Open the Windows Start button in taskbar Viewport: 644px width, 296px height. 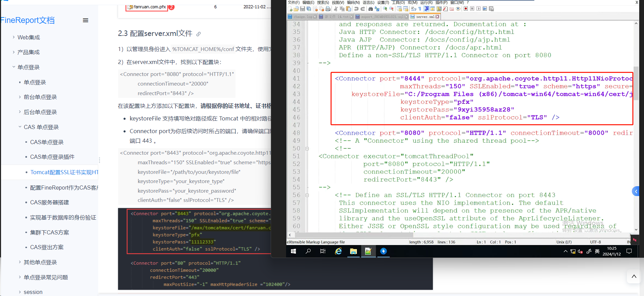(293, 251)
